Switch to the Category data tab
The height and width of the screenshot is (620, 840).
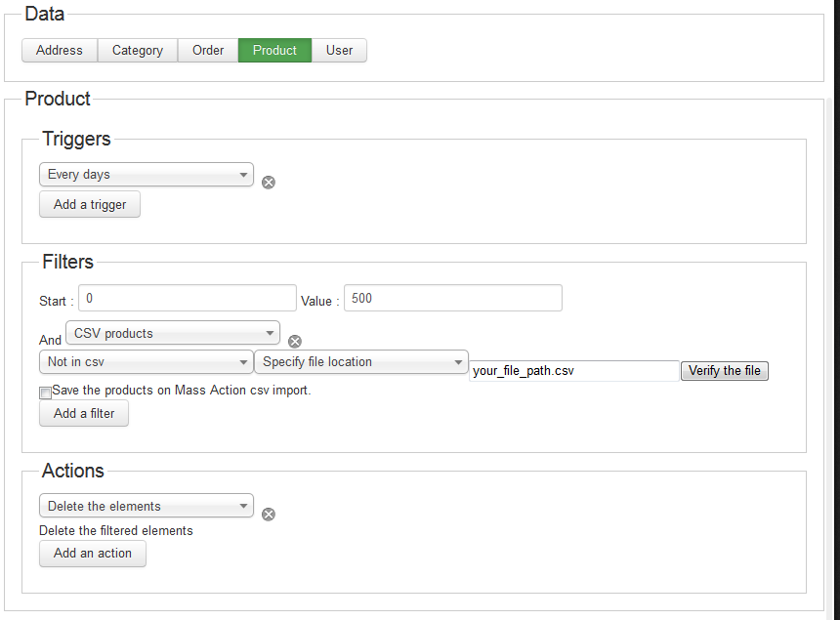(138, 51)
